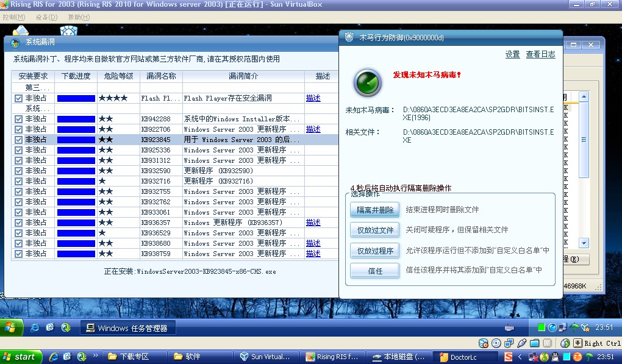This screenshot has width=622, height=364.
Task: Click the KB942288 download progress bar
Action: point(76,119)
